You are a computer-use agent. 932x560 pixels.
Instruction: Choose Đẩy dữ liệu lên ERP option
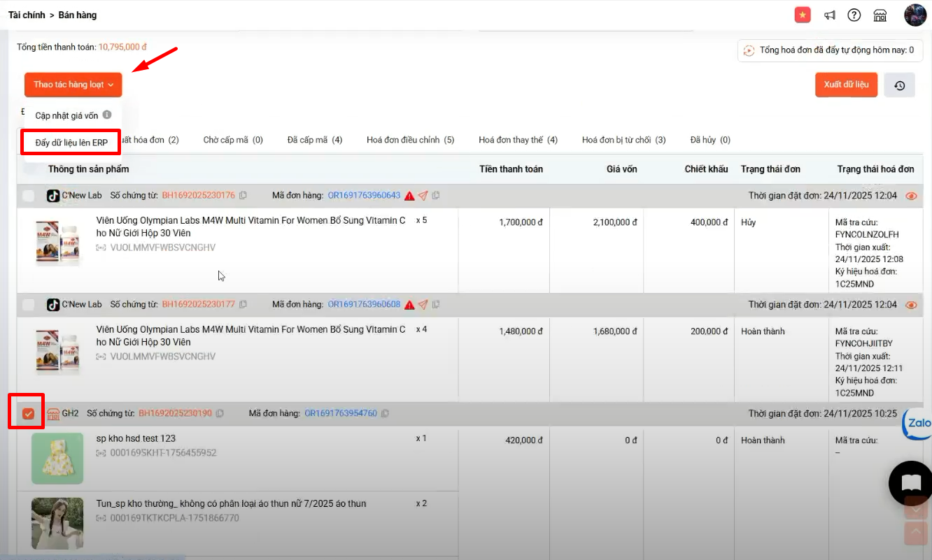click(x=71, y=143)
